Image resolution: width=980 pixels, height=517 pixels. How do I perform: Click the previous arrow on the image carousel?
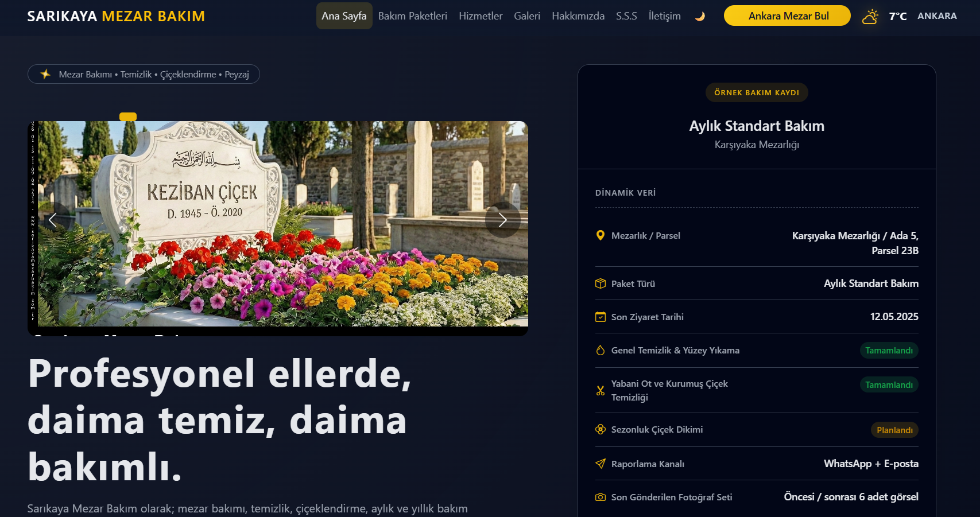click(x=53, y=220)
